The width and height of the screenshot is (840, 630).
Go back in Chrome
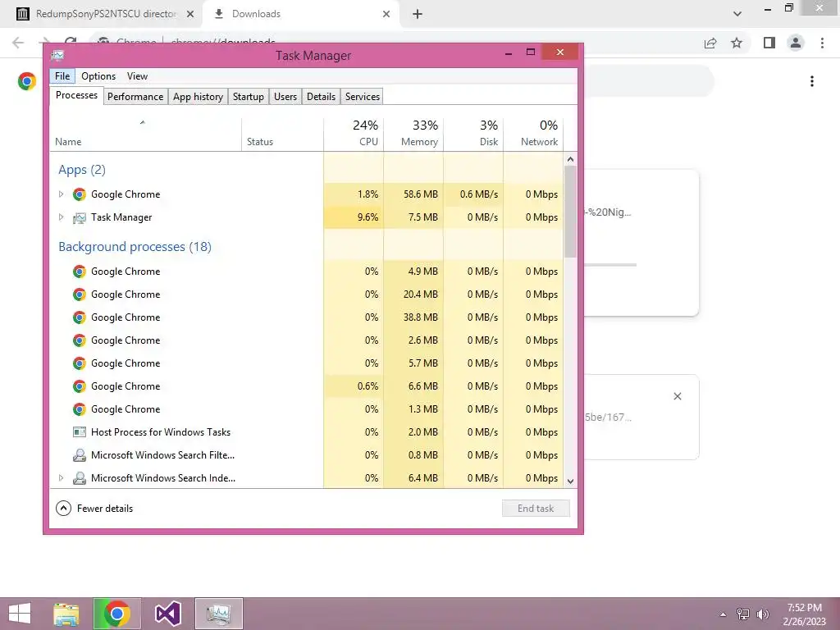[x=18, y=43]
